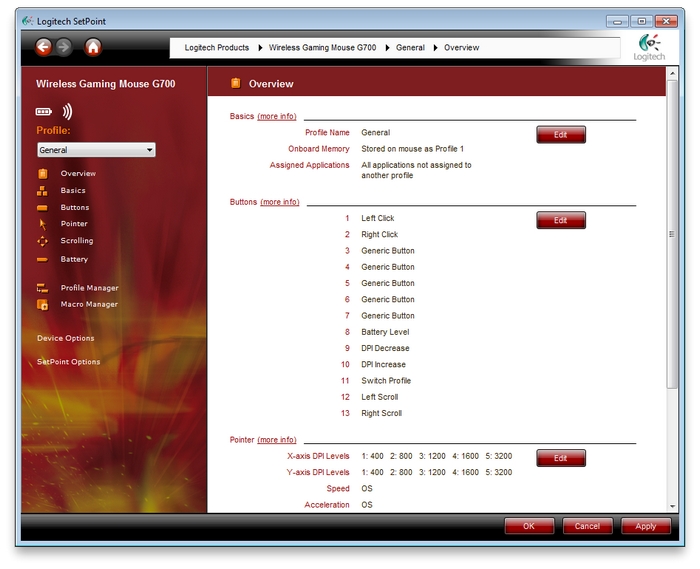This screenshot has height=569, width=700.
Task: Click the Apply button
Action: [x=646, y=526]
